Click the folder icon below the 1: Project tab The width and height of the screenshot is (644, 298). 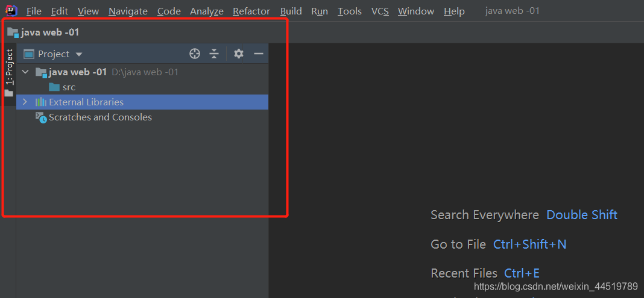coord(8,93)
